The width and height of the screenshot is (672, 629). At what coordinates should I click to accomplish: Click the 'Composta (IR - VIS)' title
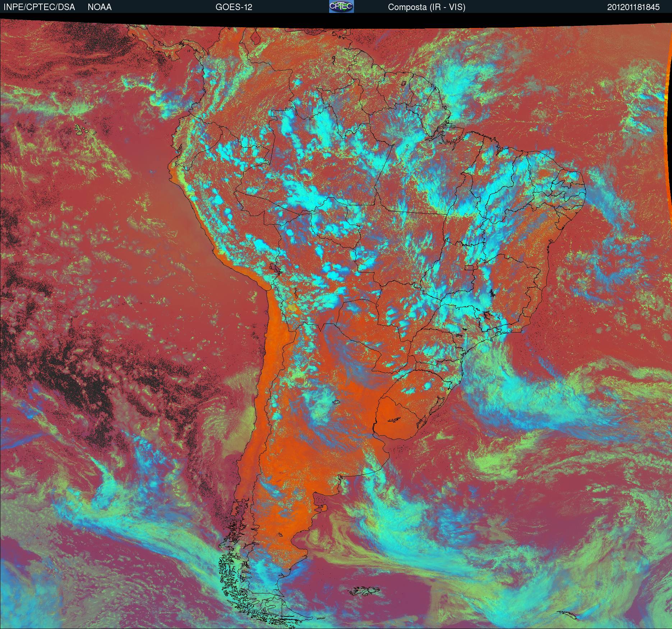point(427,8)
